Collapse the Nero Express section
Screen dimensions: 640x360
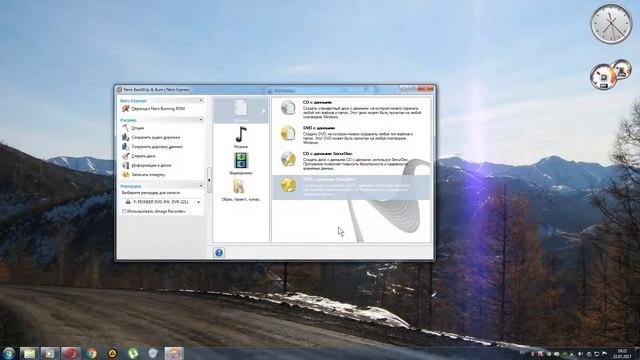click(x=201, y=100)
